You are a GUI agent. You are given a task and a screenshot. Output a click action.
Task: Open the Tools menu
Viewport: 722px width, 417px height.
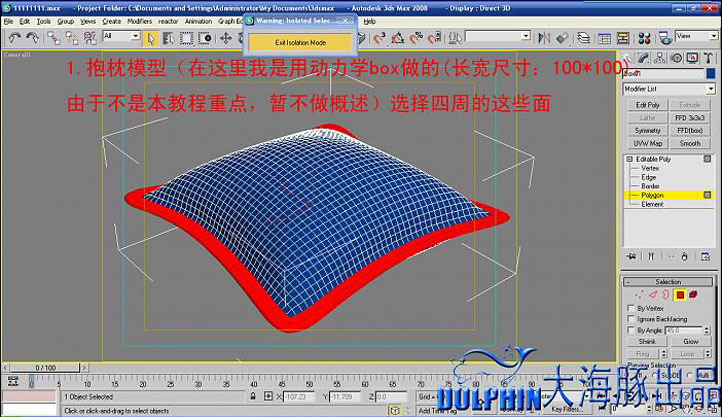click(x=43, y=21)
